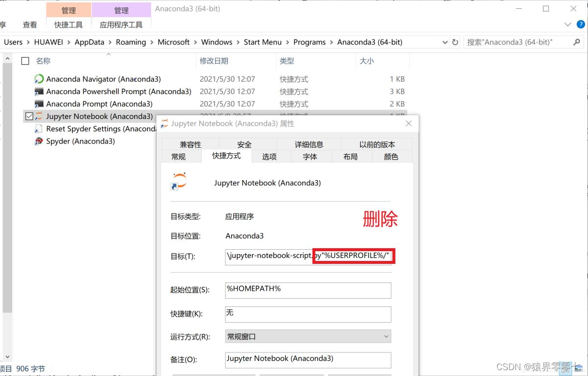Select the Anaconda Prompt (Anaconda3) file name
This screenshot has width=588, height=376.
pos(99,104)
